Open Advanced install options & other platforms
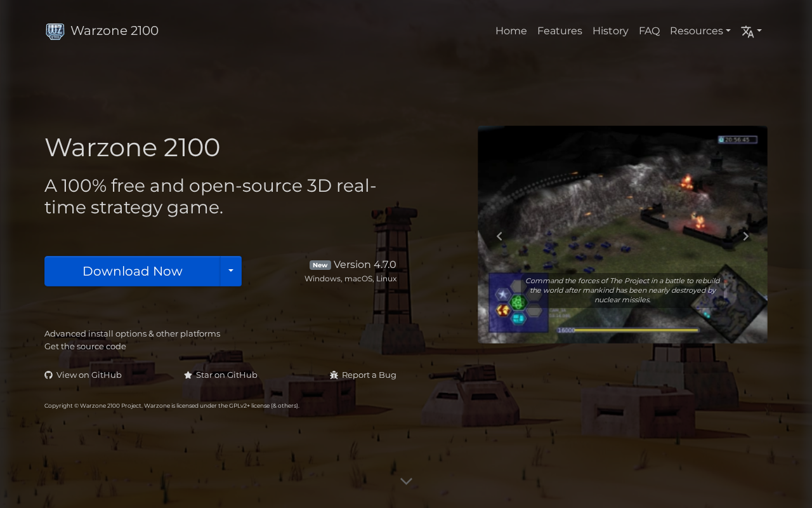 tap(133, 334)
